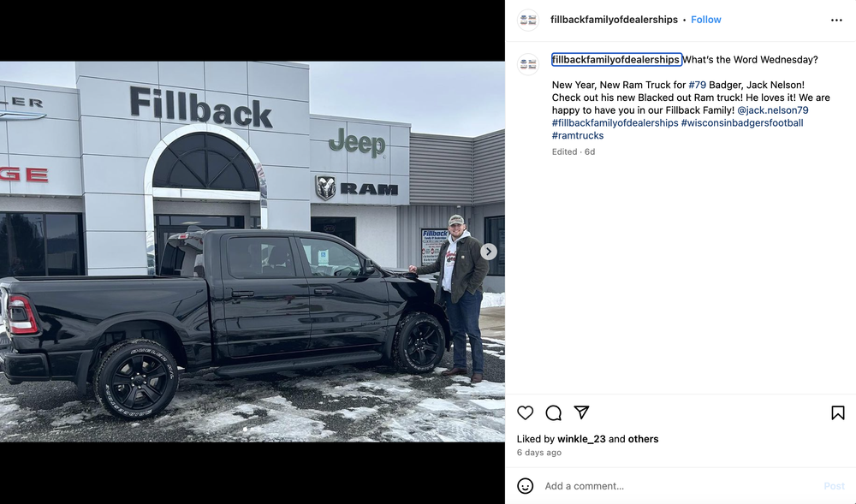856x504 pixels.
Task: Open comments via speech bubble icon
Action: pyautogui.click(x=554, y=413)
